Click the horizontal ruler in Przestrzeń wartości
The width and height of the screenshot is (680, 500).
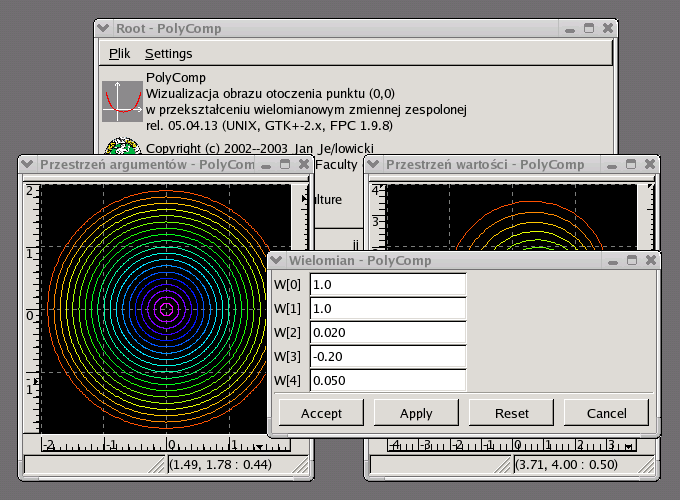click(512, 444)
